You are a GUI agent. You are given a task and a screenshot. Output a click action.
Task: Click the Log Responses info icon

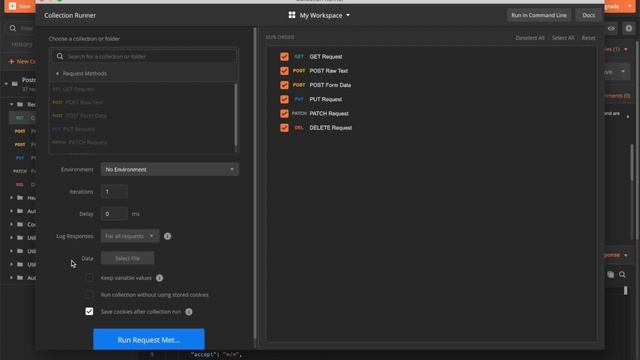(167, 236)
